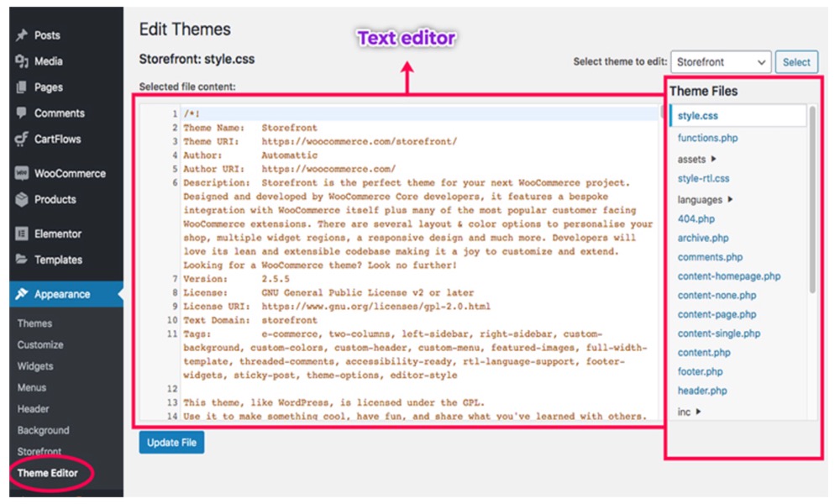
Task: Open the theme selection dropdown showing Storefront
Action: click(721, 62)
